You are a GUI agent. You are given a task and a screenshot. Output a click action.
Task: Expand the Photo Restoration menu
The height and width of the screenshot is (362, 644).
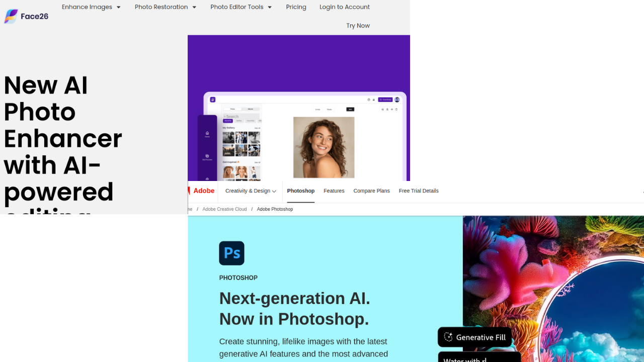166,7
